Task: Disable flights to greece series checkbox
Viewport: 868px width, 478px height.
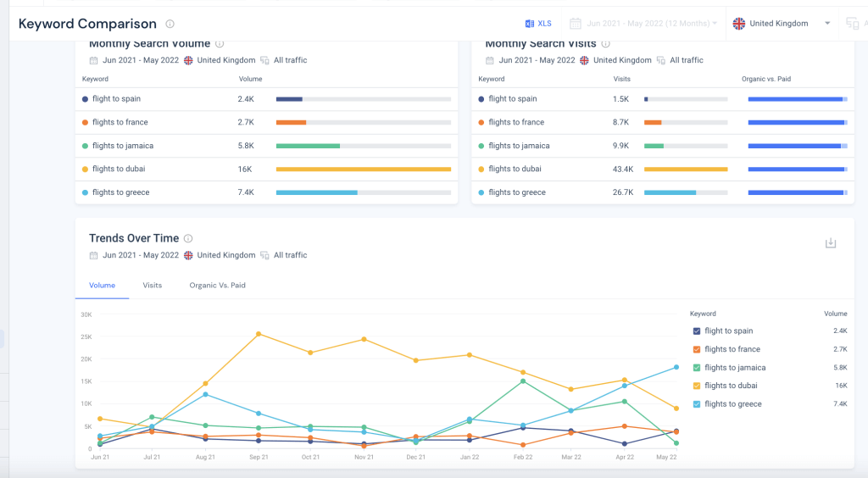Action: (x=697, y=404)
